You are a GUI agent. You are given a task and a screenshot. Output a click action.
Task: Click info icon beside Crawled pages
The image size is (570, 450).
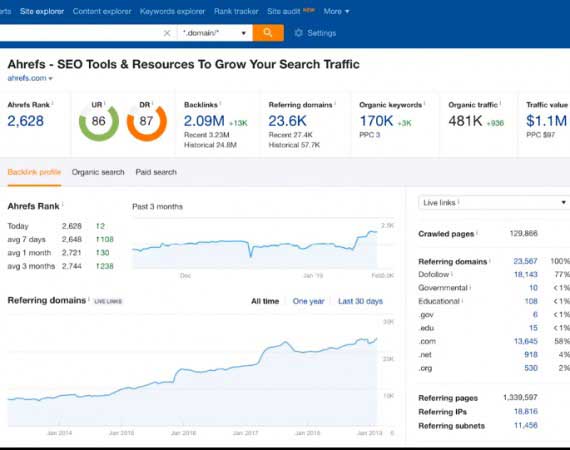[x=477, y=233]
